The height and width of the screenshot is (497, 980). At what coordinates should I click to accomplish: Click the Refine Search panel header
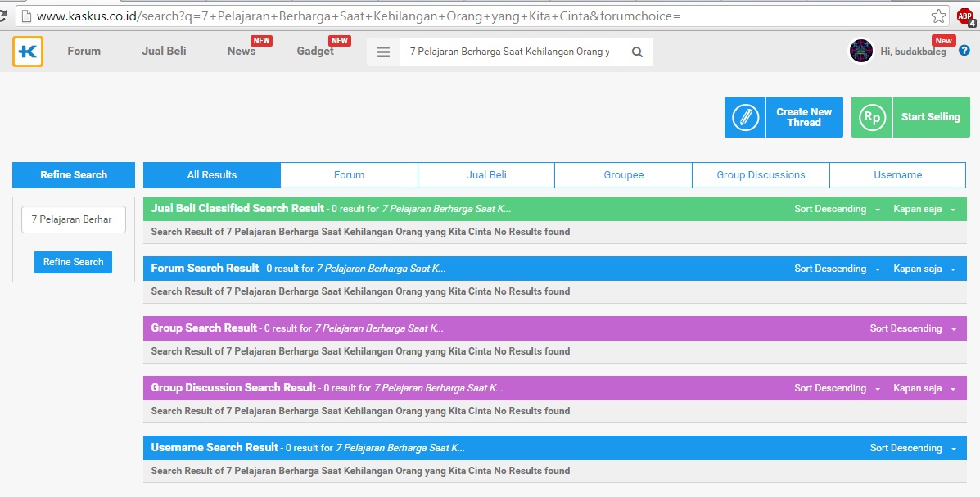74,175
